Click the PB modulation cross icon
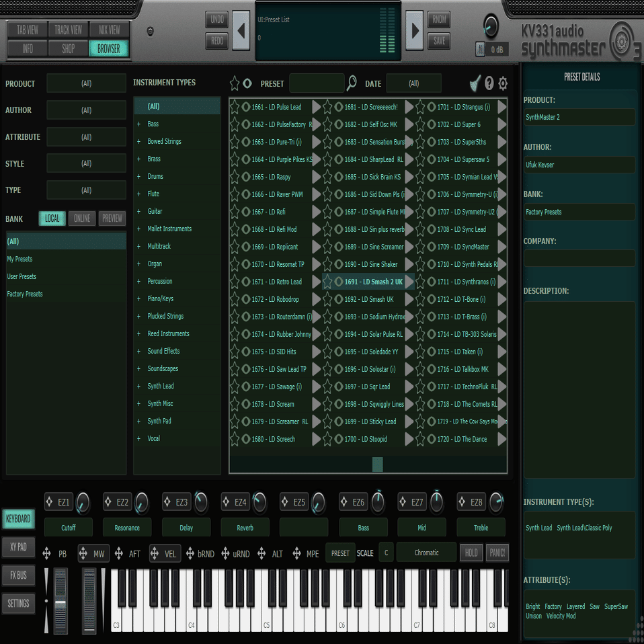The image size is (644, 644). tap(46, 554)
